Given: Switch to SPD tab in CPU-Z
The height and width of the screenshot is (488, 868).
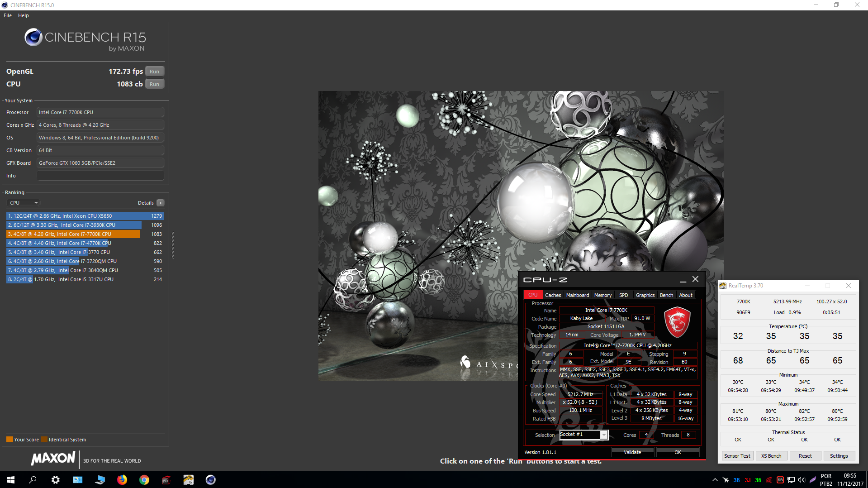Looking at the screenshot, I should [x=623, y=295].
